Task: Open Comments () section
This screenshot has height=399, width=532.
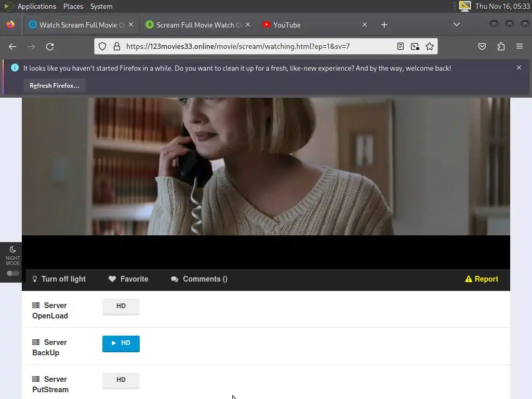Action: (x=199, y=279)
